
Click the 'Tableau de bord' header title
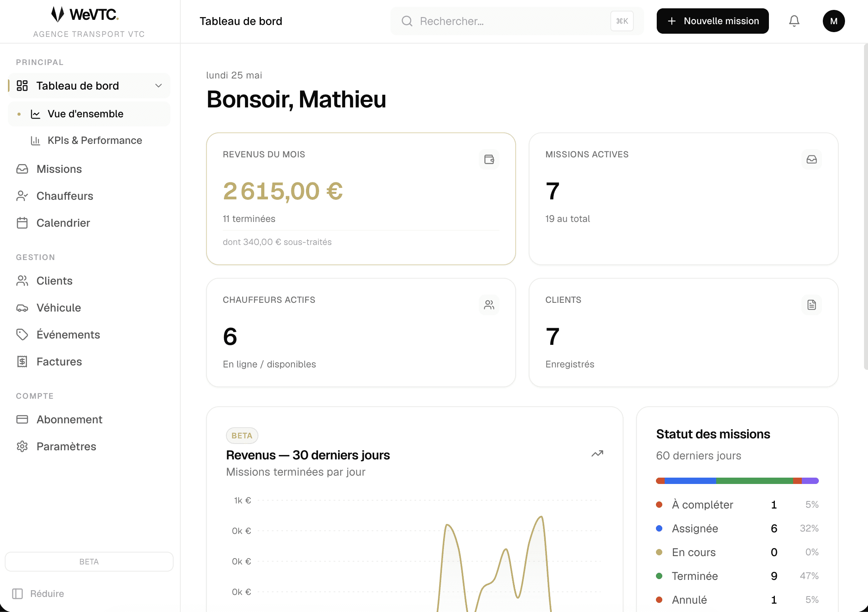pos(241,21)
